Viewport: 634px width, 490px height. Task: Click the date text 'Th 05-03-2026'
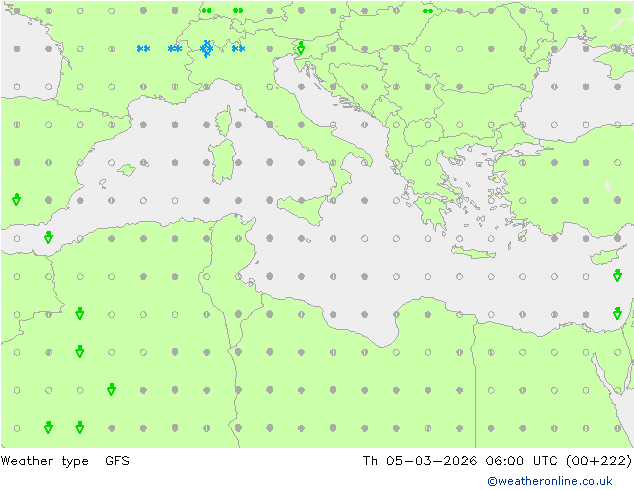[420, 460]
